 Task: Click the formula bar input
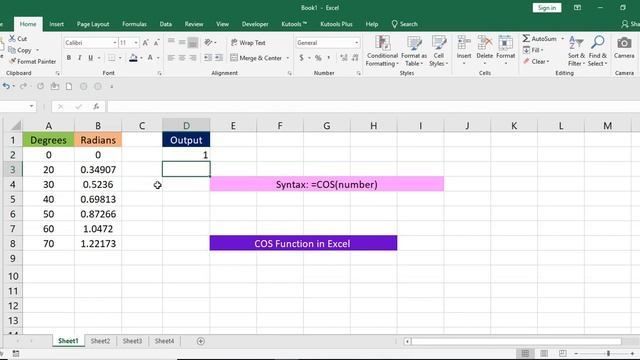pyautogui.click(x=373, y=107)
